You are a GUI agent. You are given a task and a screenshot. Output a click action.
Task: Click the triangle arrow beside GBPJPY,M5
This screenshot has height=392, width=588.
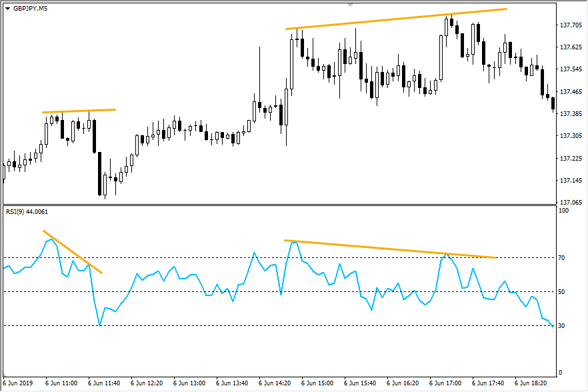click(7, 9)
